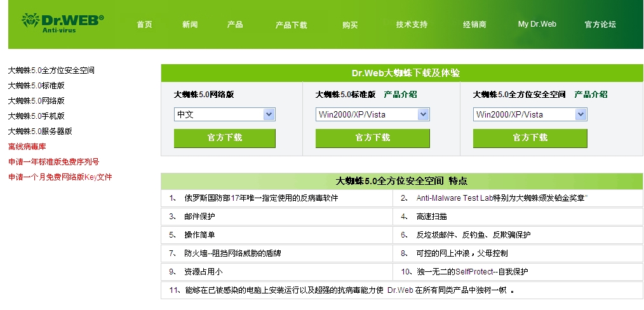Click feature 1 俄罗斯国防部17年唯一指定使用的反病毒软件
This screenshot has width=644, height=310.
[x=261, y=198]
